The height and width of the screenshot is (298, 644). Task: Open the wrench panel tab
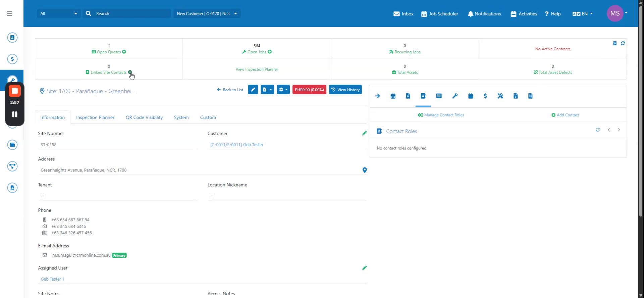pyautogui.click(x=455, y=96)
